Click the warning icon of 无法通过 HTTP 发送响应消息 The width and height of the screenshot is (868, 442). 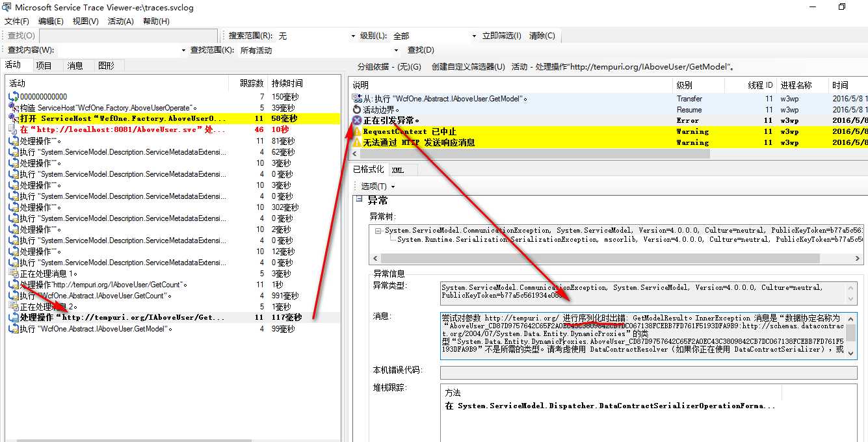tap(357, 142)
